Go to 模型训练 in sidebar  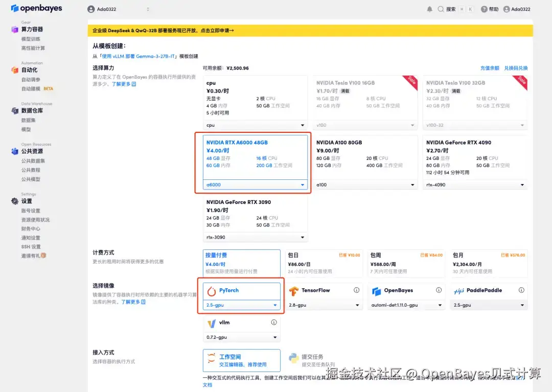[31, 39]
